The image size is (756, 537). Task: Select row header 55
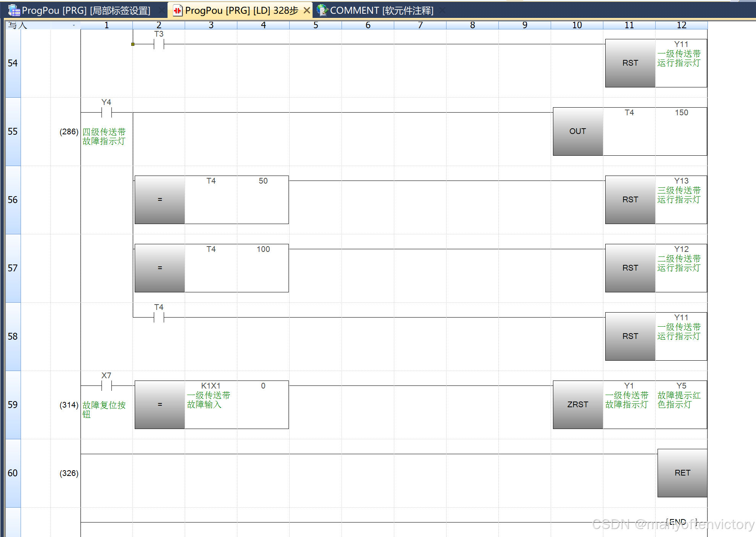(13, 131)
